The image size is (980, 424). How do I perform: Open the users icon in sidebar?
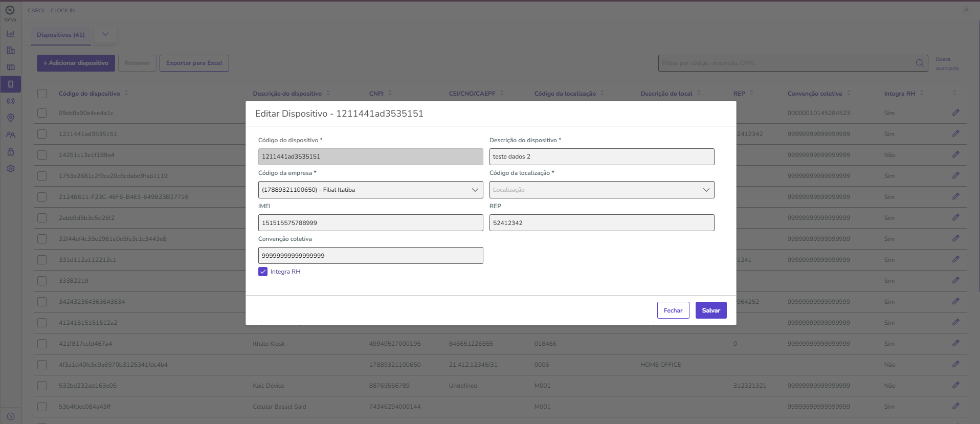click(10, 135)
